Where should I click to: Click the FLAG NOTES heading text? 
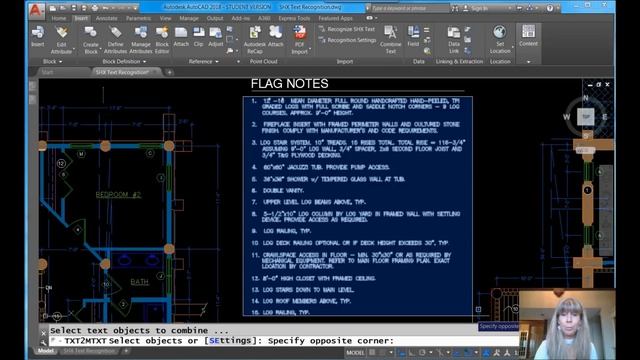tap(289, 84)
